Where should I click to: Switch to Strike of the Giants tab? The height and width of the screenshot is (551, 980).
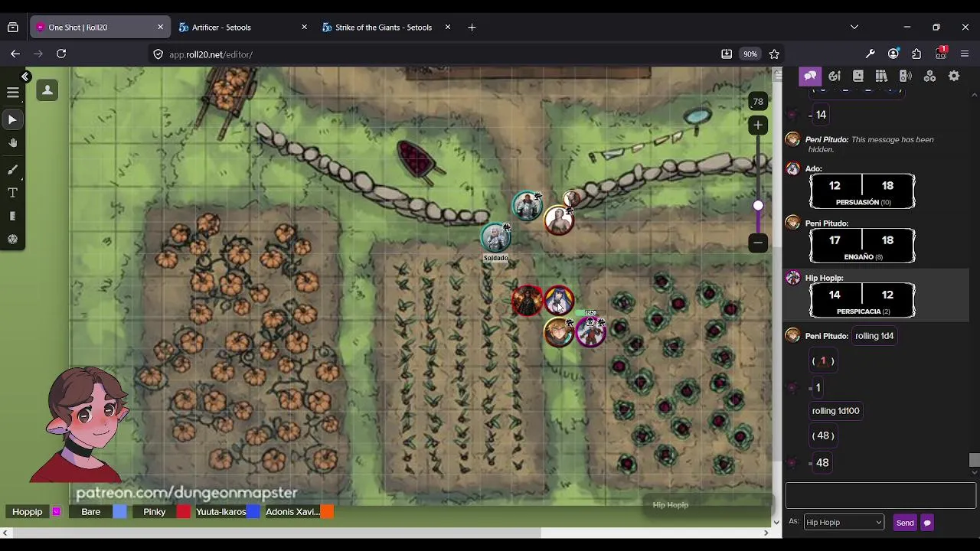(384, 28)
